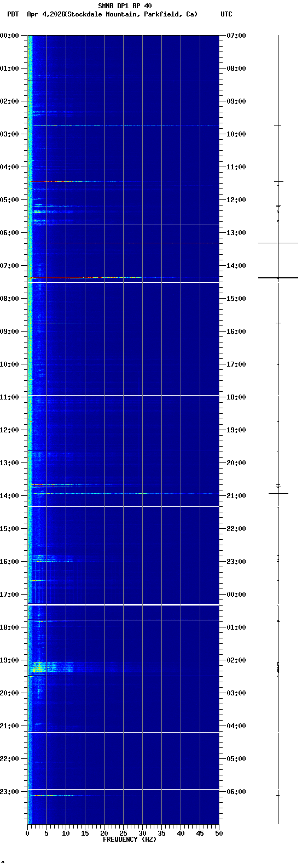
Task: Click the 08:00 label on PDT axis
Action: 9,299
